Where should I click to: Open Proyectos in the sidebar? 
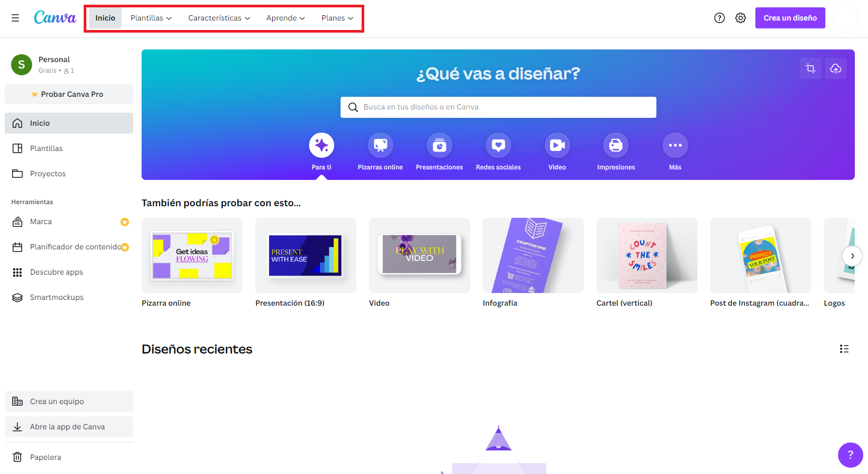pyautogui.click(x=69, y=174)
